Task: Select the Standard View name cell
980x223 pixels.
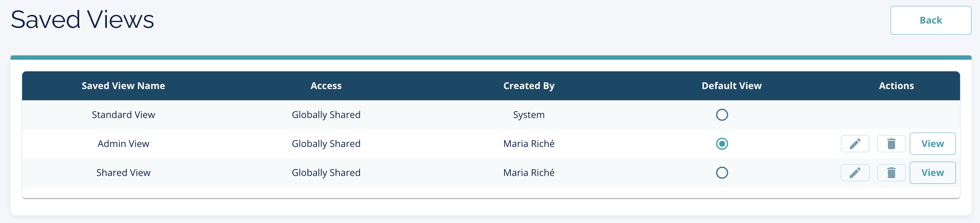Action: pyautogui.click(x=123, y=115)
